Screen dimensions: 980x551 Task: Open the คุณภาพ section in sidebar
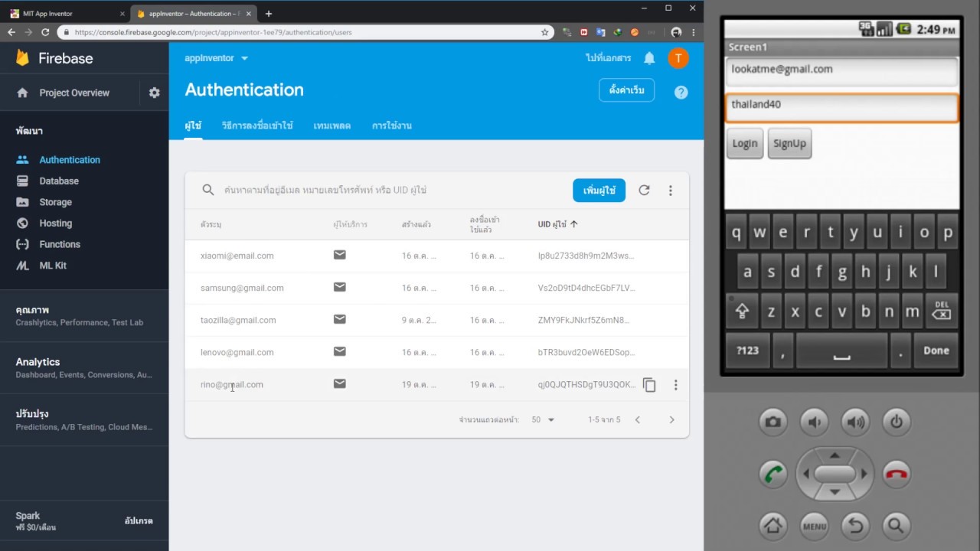tap(84, 316)
